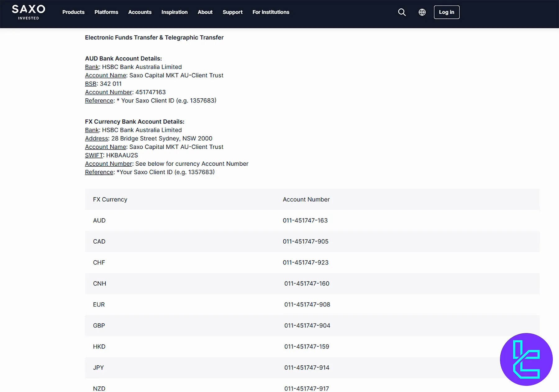The width and height of the screenshot is (559, 392).
Task: Click the SWIFT: HKBAAU2S line
Action: coord(111,155)
